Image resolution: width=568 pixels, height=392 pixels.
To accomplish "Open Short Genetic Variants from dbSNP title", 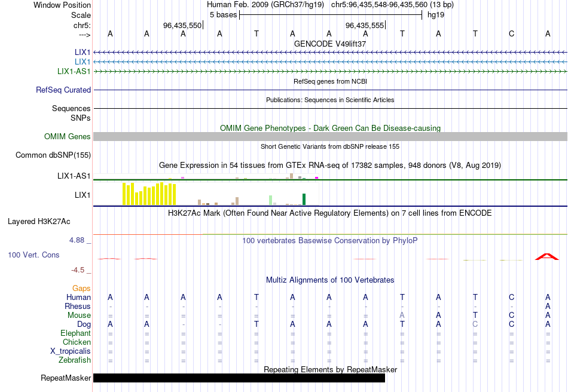I will [x=330, y=146].
